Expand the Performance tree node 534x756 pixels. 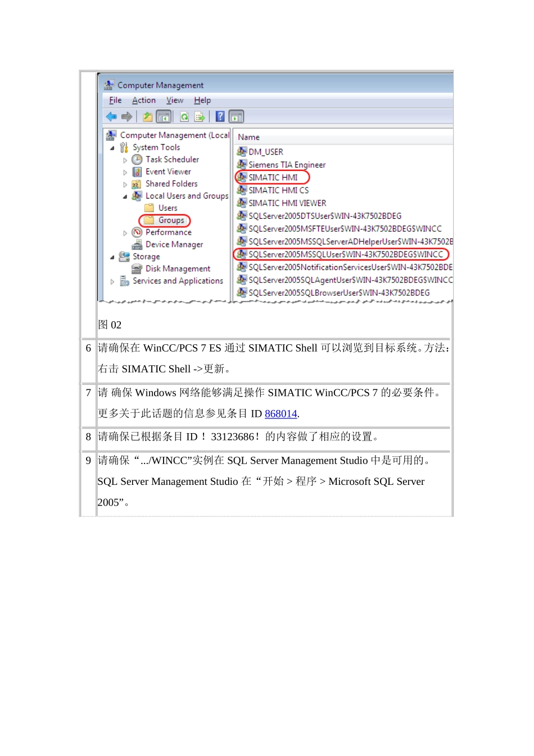pos(125,233)
